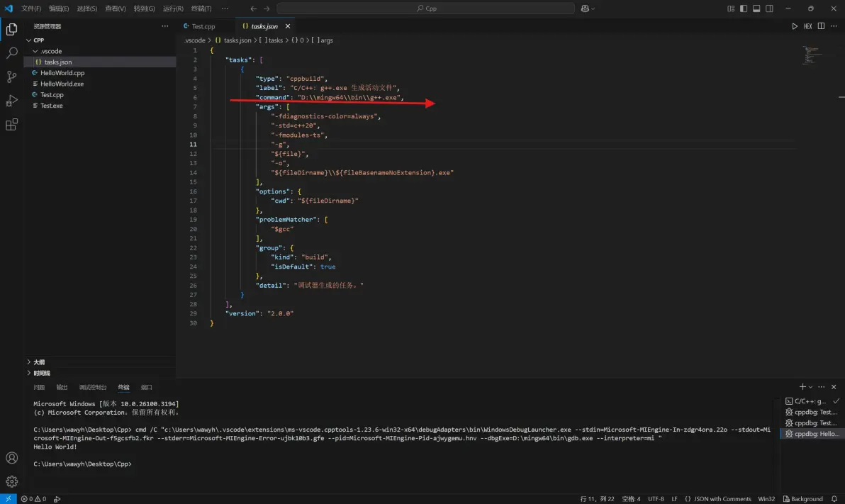Create a new terminal with plus icon
Viewport: 845px width, 504px height.
[x=802, y=386]
